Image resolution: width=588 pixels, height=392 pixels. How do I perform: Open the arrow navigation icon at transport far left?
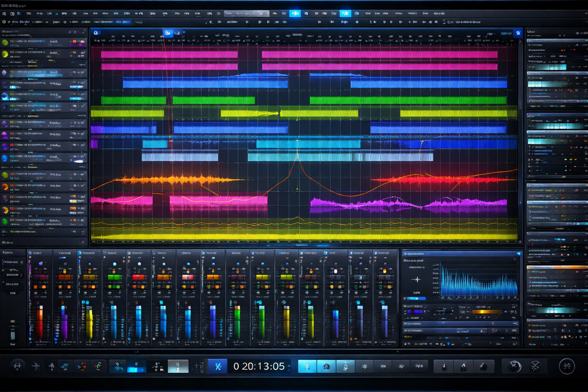point(17,366)
